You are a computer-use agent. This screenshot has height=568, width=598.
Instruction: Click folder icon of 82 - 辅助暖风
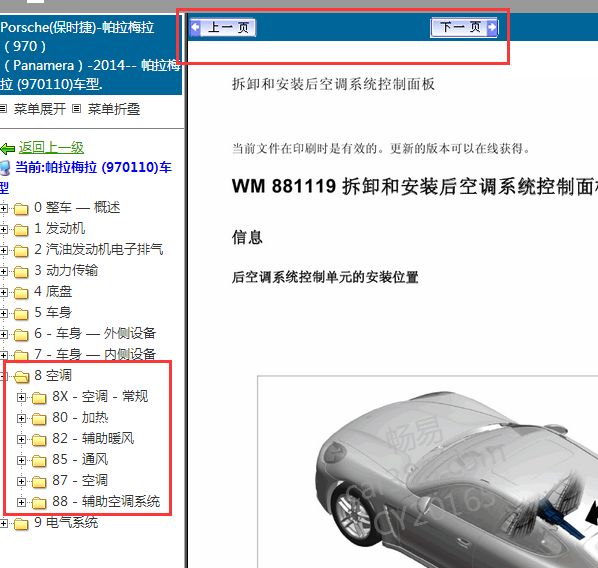coord(39,439)
